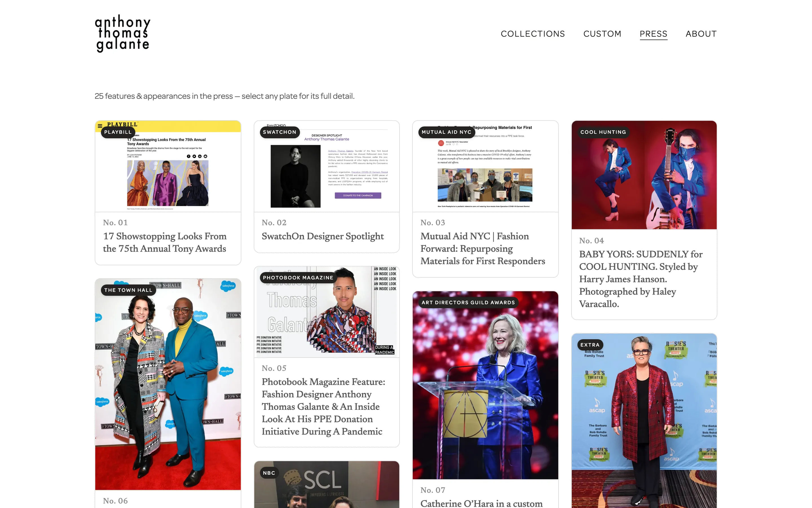Click the Cool Hunting badge
The height and width of the screenshot is (508, 812).
(x=603, y=132)
